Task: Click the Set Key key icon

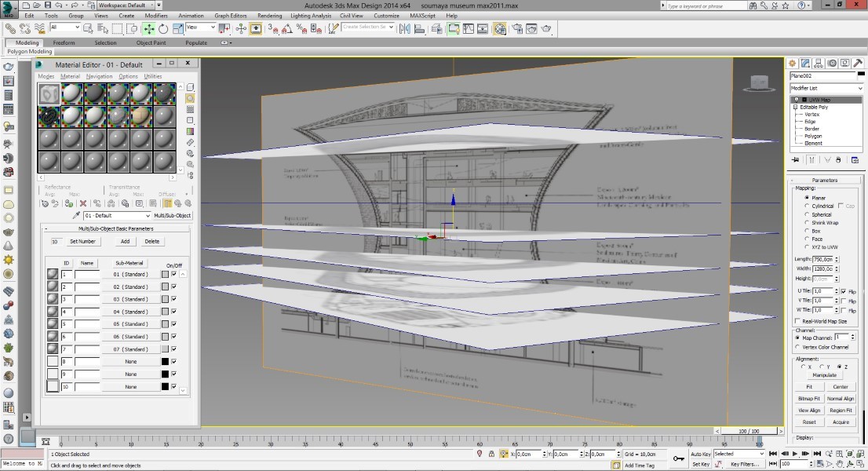Action: [x=678, y=458]
